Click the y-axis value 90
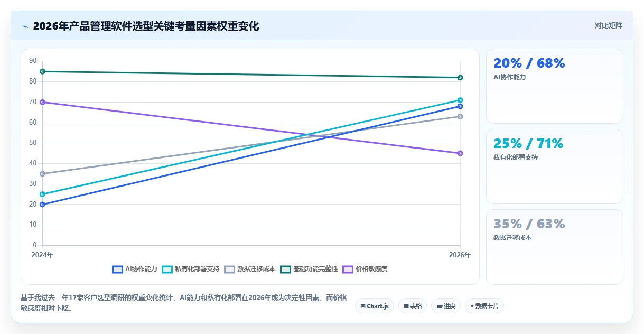The height and width of the screenshot is (334, 644). (33, 61)
